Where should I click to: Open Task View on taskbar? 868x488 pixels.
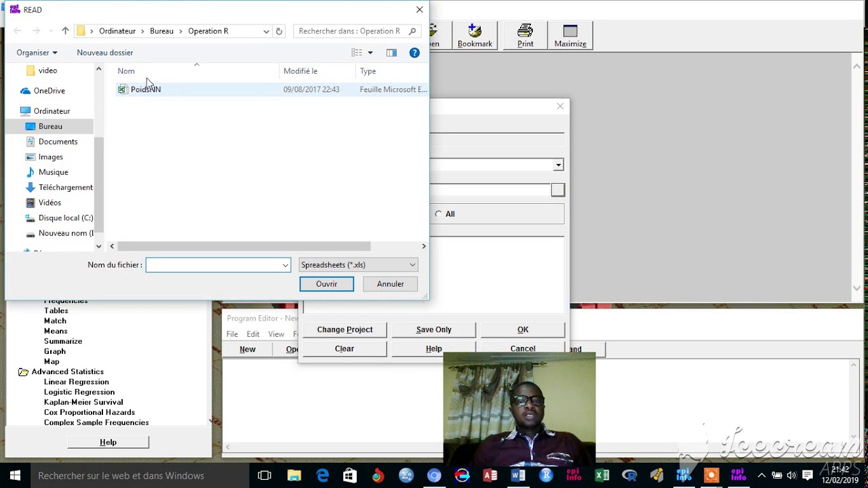coord(264,476)
